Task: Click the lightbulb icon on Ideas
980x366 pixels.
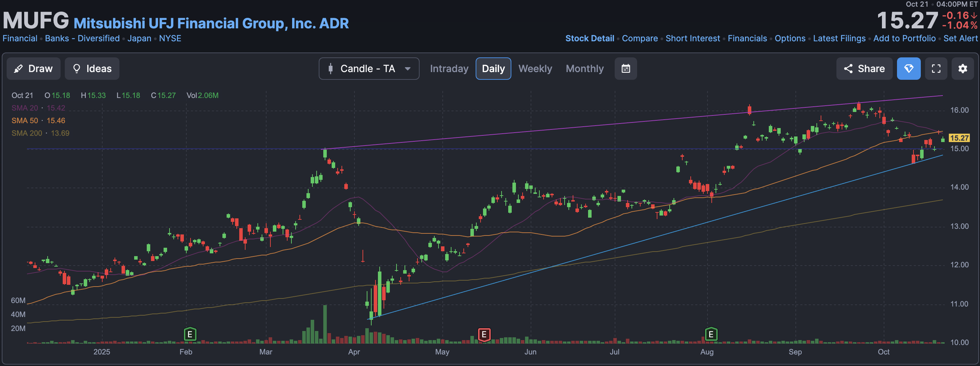Action: [x=76, y=69]
